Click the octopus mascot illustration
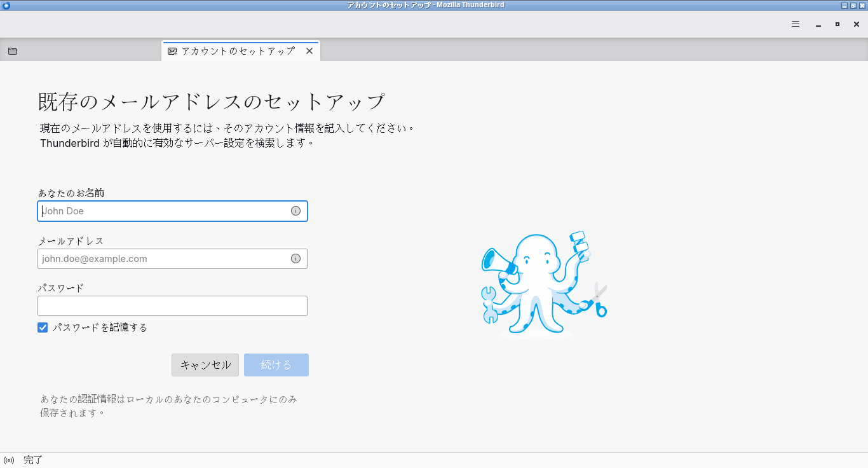The image size is (868, 468). coord(545,284)
